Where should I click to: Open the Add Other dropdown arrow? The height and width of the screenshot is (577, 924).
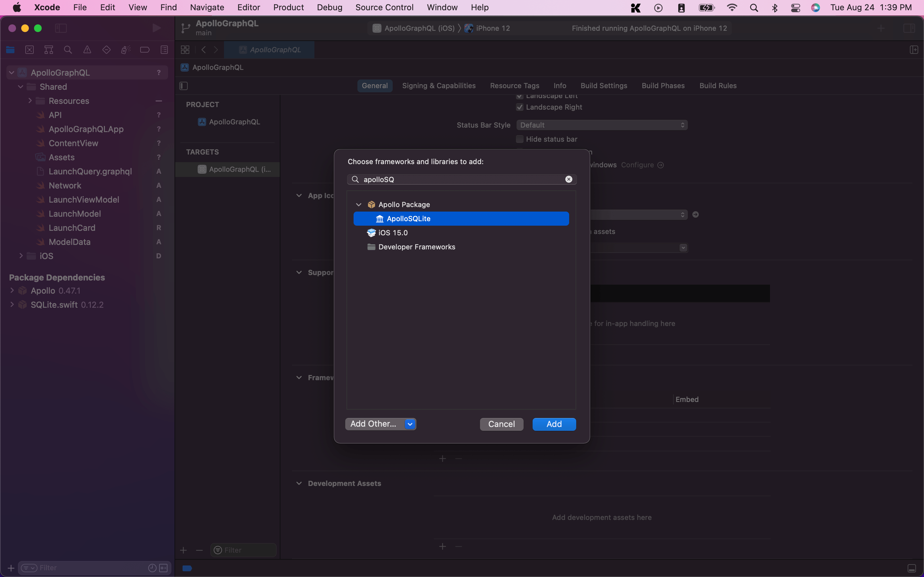410,424
